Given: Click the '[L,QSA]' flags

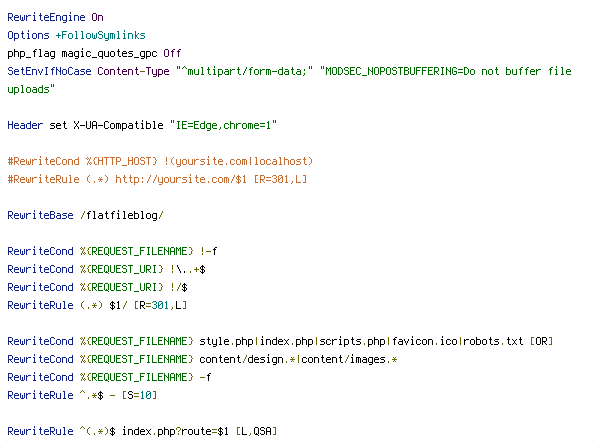Looking at the screenshot, I should 256,431.
